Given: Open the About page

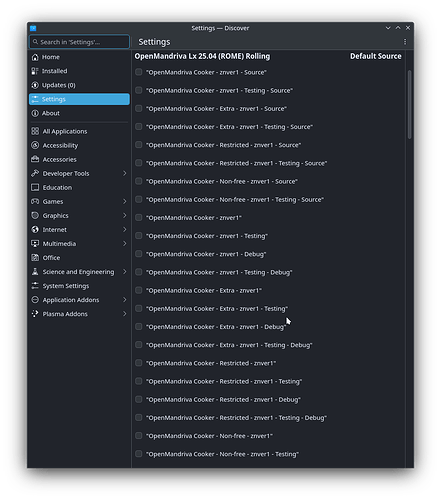Looking at the screenshot, I should 79,113.
